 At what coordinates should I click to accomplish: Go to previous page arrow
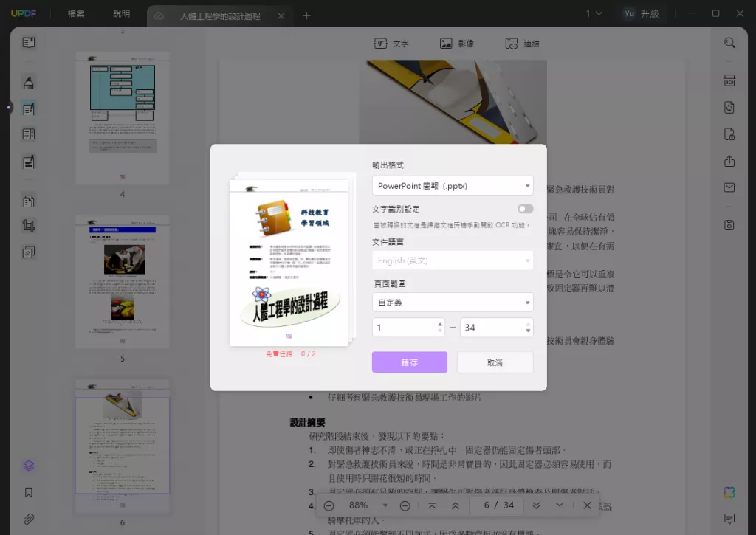click(455, 505)
